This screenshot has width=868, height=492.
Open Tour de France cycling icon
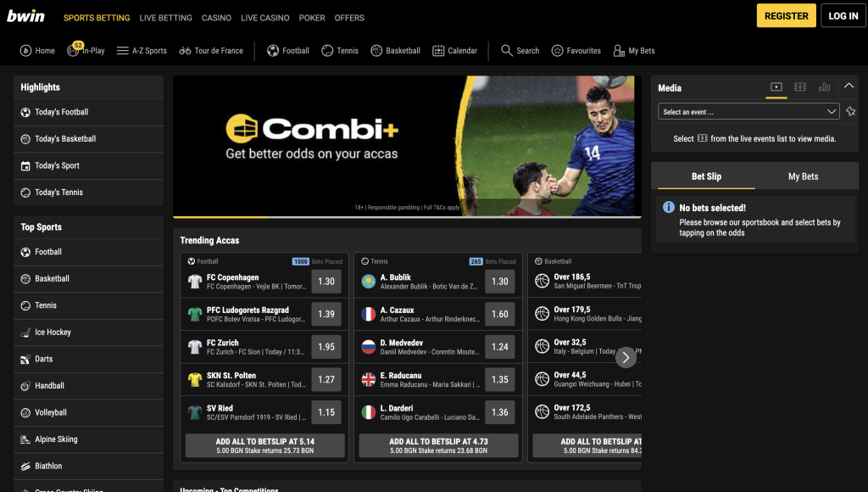tap(185, 50)
